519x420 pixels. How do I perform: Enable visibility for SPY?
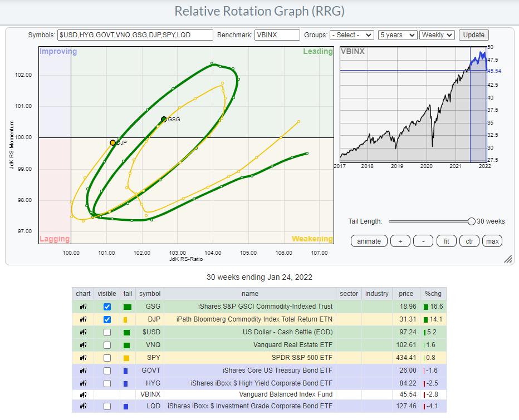[x=107, y=358]
